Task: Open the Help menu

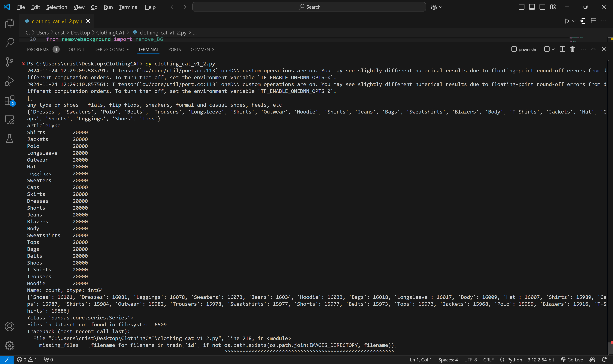Action: point(150,7)
